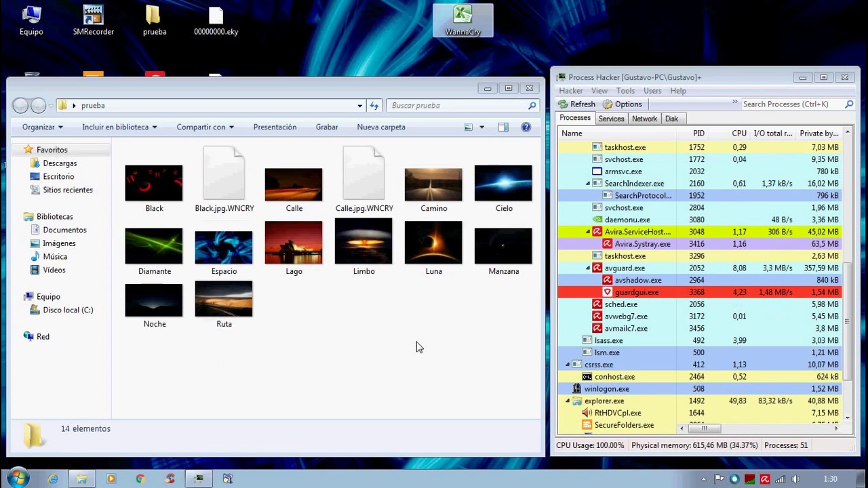This screenshot has height=488, width=868.
Task: Click the search magnifier in the Explorer window
Action: point(532,106)
